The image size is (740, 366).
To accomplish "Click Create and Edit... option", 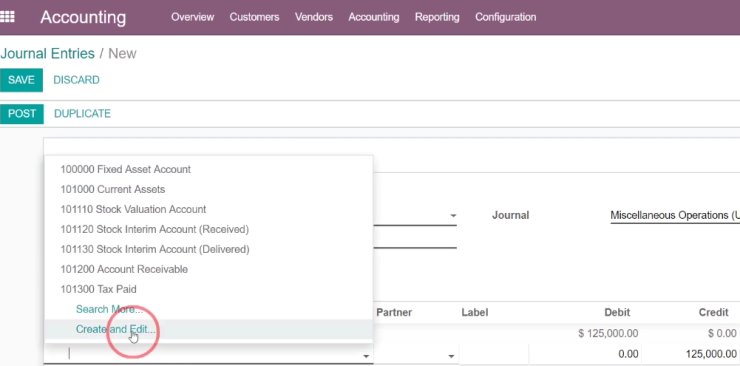I will pyautogui.click(x=208, y=329).
